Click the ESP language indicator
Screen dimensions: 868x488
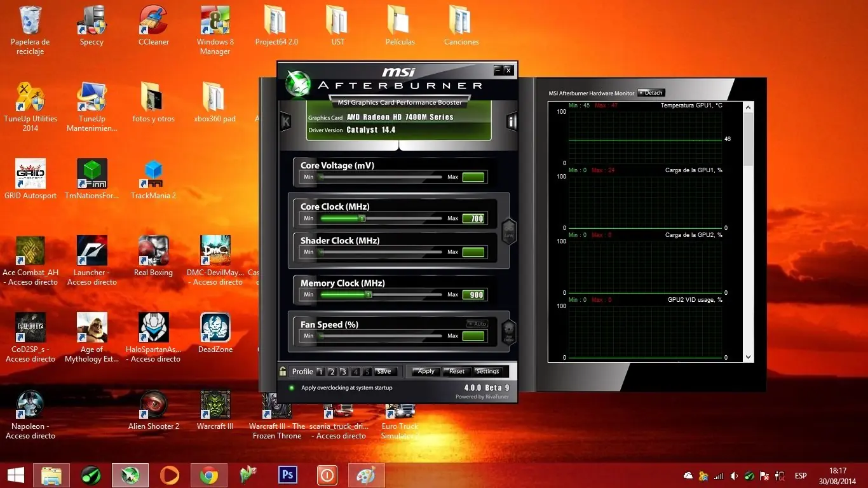(801, 476)
